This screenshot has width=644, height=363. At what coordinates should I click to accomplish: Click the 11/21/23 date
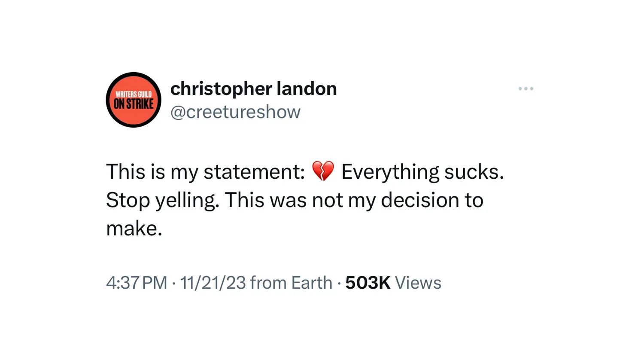pyautogui.click(x=213, y=283)
